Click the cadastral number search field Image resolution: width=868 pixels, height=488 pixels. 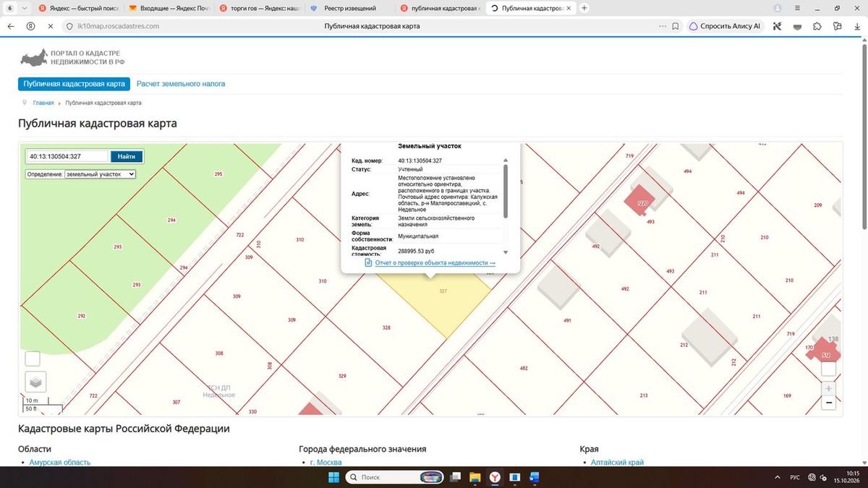[x=67, y=156]
